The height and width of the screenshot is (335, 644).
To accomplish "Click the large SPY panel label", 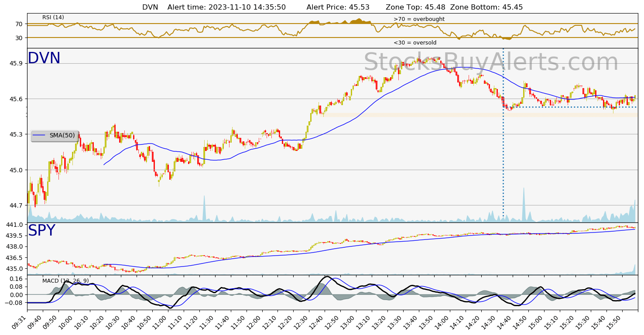I will [x=41, y=231].
